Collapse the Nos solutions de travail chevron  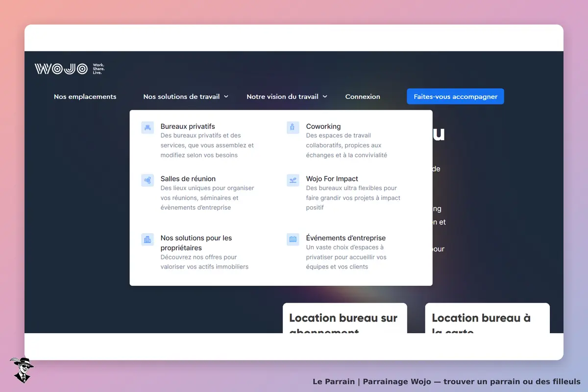226,97
